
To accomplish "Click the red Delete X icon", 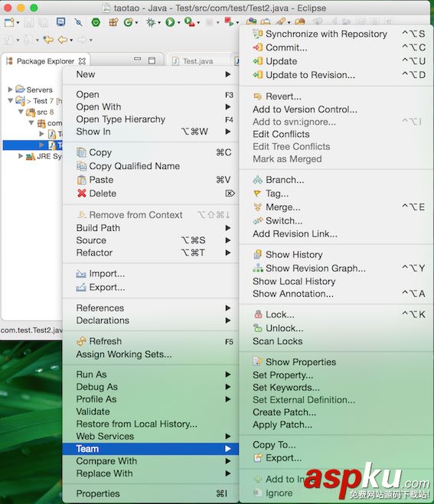I will coord(82,193).
